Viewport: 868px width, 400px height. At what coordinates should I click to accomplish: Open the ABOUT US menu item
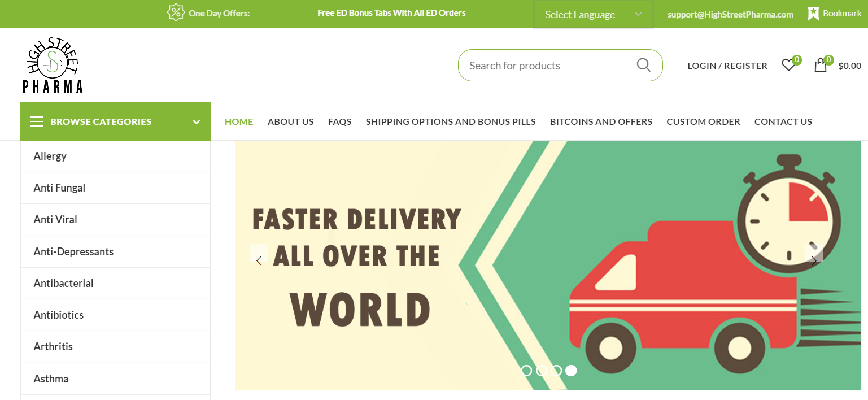click(291, 121)
